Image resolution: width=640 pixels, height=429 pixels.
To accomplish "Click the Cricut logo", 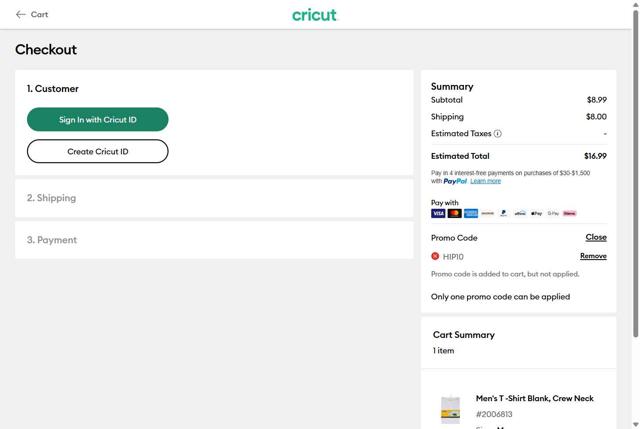I will coord(314,15).
